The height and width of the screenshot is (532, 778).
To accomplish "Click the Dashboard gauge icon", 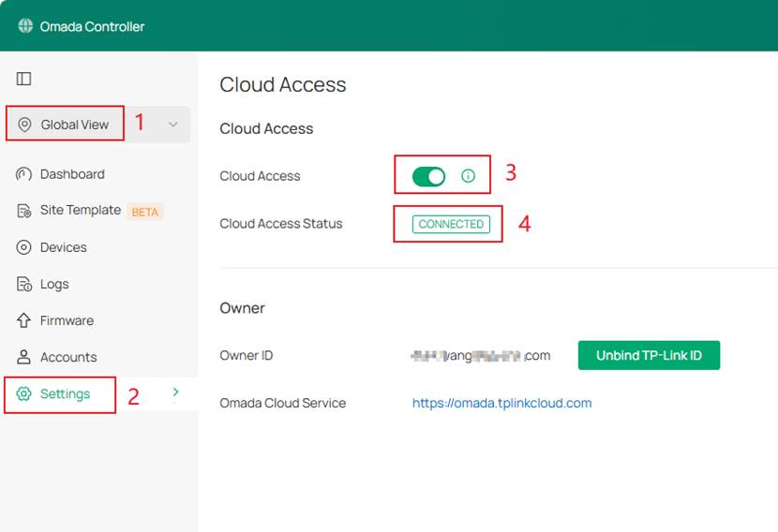I will click(23, 174).
